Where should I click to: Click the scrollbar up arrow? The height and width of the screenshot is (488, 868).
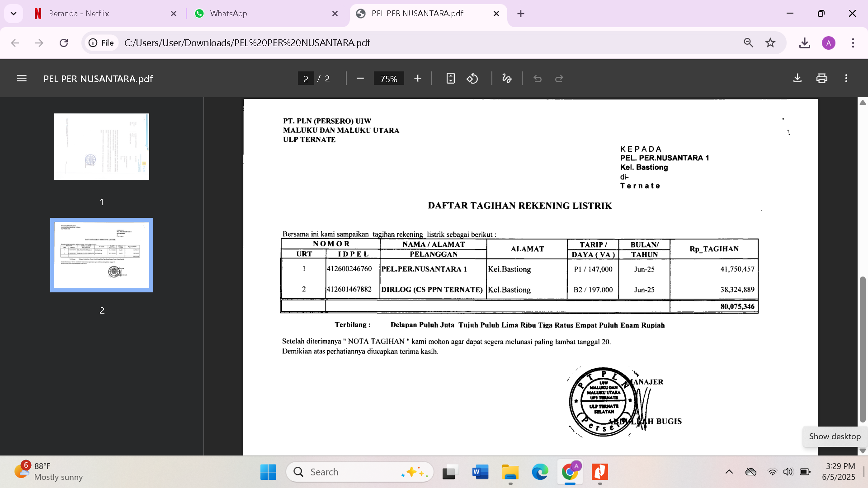pyautogui.click(x=863, y=103)
